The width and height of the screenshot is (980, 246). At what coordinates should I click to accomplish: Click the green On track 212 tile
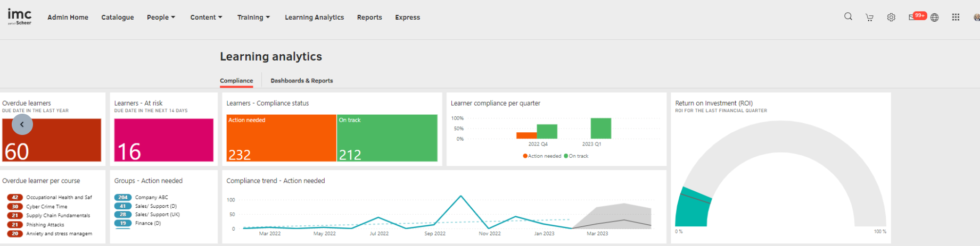tap(387, 138)
